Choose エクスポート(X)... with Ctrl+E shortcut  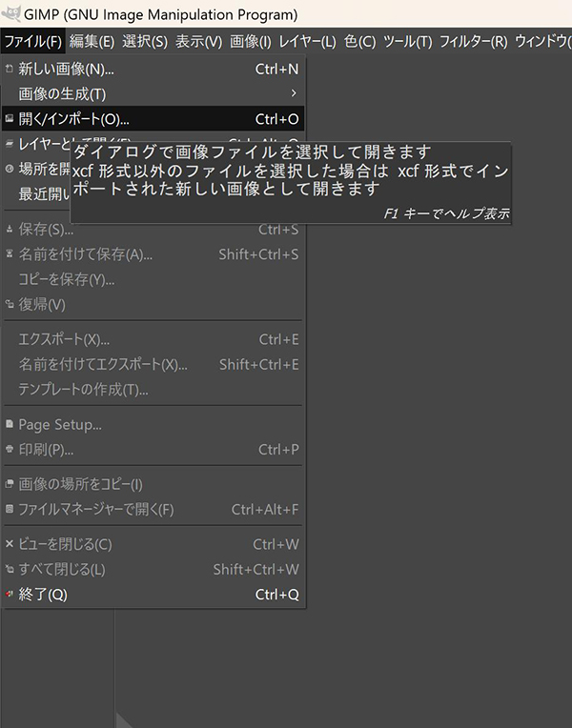(x=153, y=339)
